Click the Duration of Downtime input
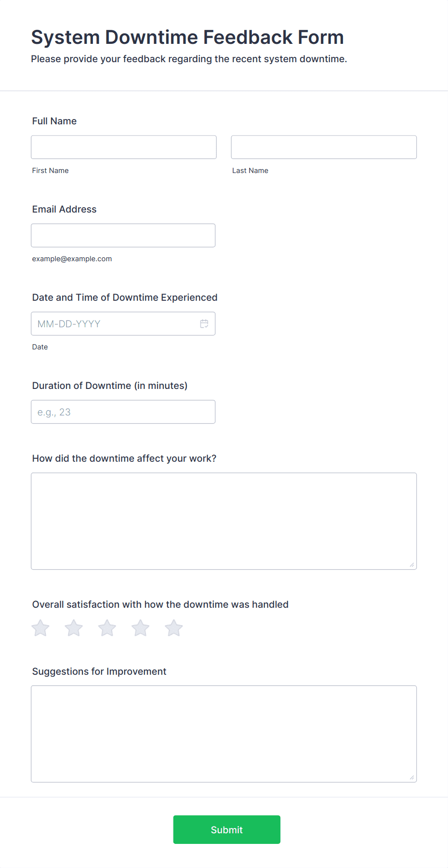The width and height of the screenshot is (448, 868). (123, 412)
